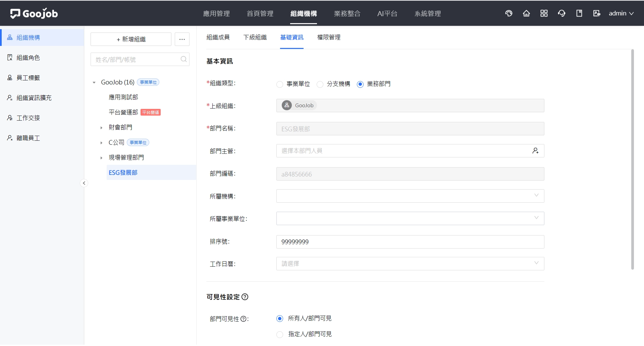
Task: Click the export icon beside admin
Action: coord(597,13)
